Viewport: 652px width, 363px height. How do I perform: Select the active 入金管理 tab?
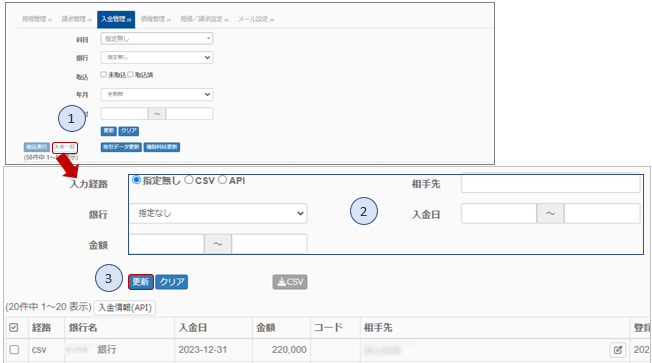[116, 20]
